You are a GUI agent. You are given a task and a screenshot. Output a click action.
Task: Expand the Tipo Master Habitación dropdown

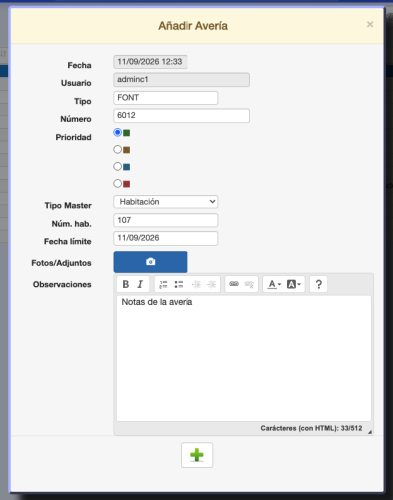[166, 202]
